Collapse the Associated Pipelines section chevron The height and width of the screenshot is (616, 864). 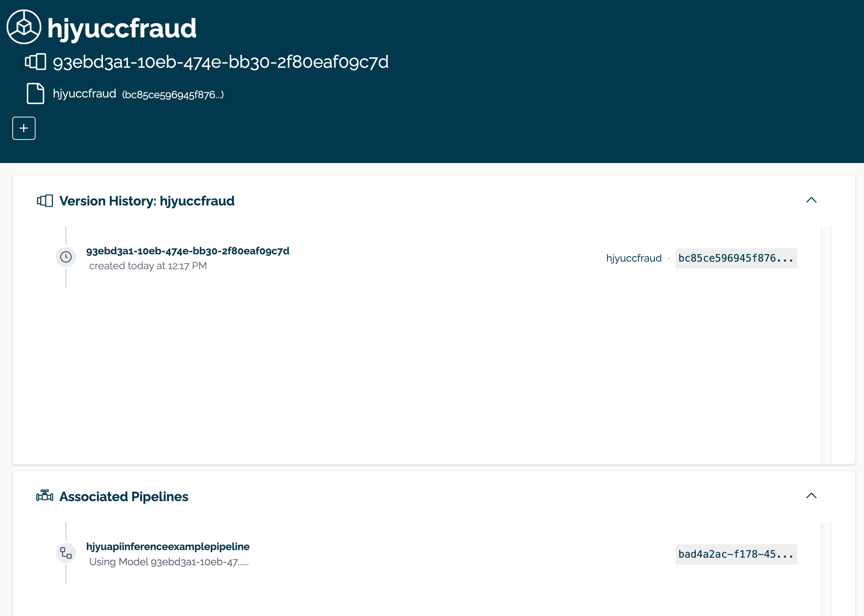[811, 496]
